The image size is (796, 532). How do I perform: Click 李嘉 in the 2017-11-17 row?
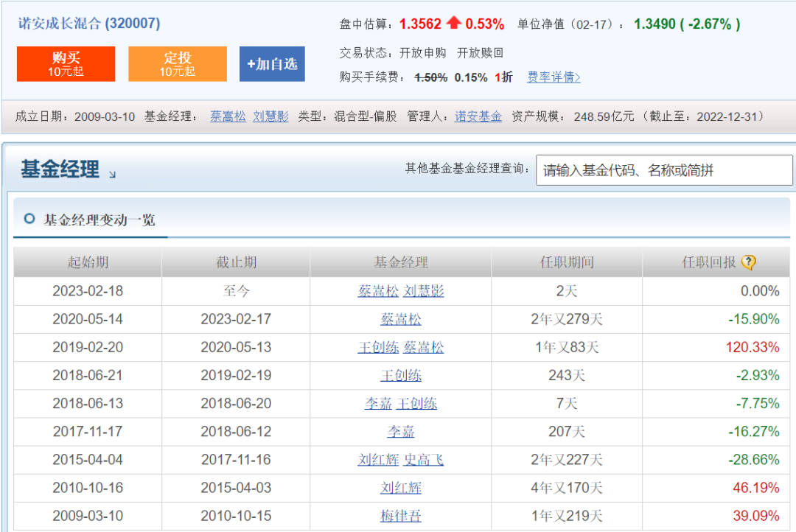coord(401,432)
